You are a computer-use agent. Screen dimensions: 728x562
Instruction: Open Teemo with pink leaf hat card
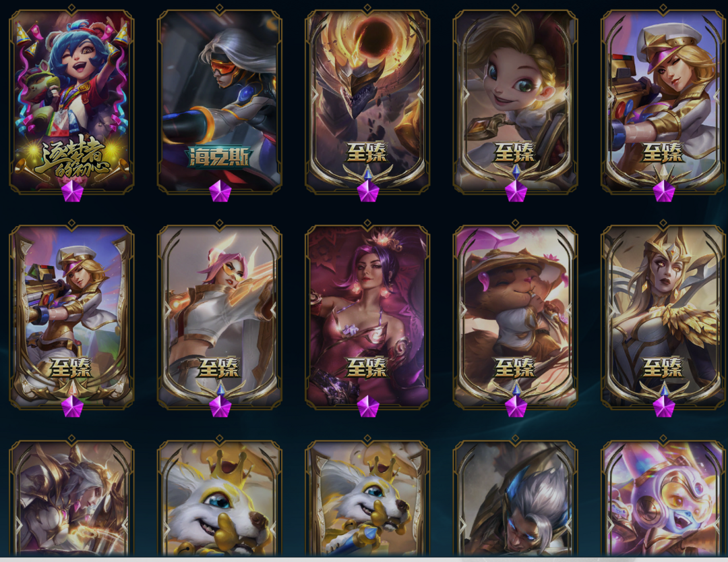click(x=516, y=316)
